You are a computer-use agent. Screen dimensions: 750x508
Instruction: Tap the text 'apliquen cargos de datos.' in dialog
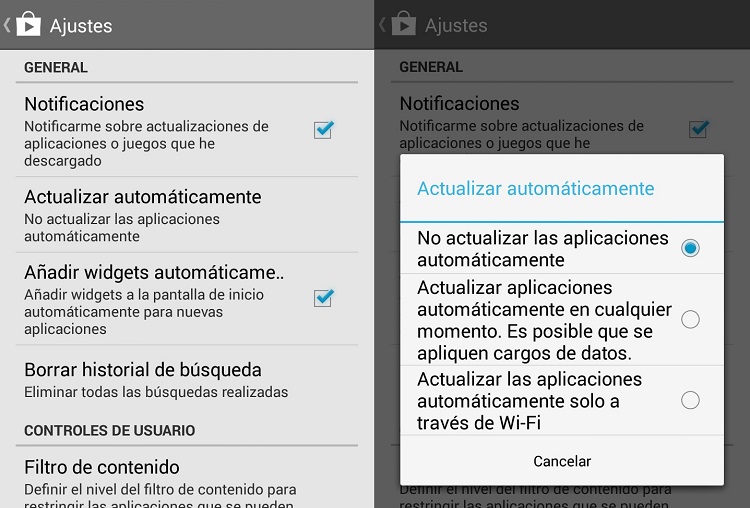point(524,353)
